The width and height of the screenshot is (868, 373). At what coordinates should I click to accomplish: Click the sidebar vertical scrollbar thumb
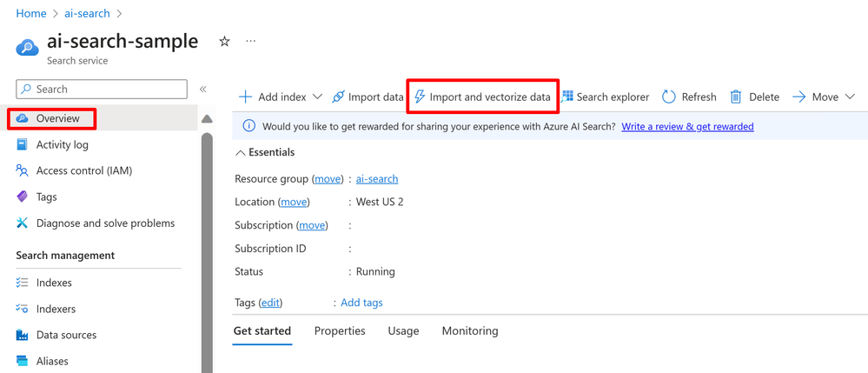pos(207,253)
